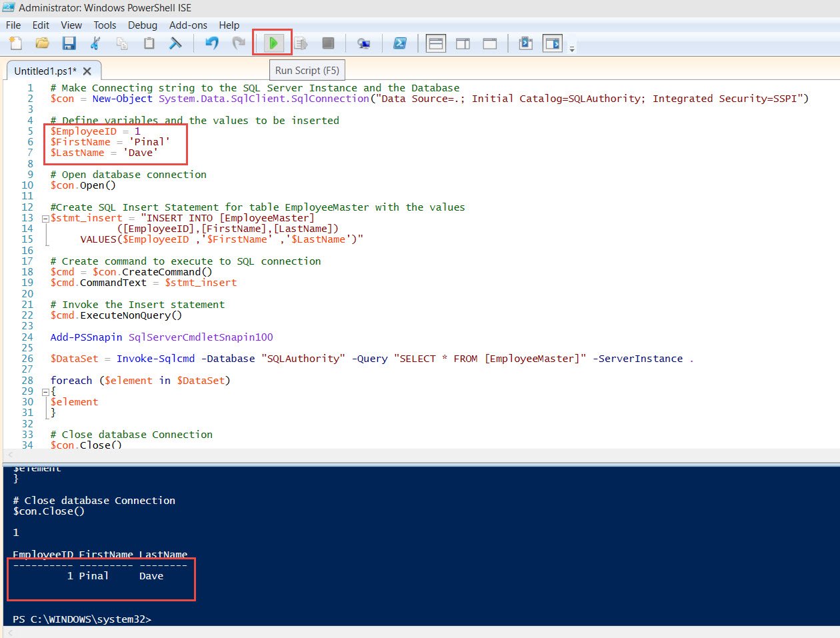Open the Help menu
Image resolution: width=840 pixels, height=638 pixels.
pos(229,25)
